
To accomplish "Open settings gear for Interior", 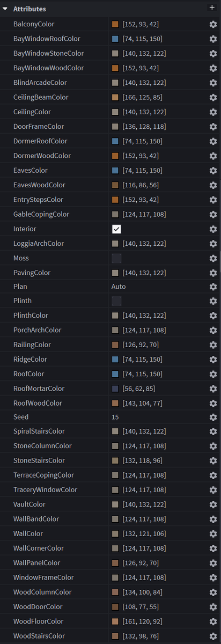I will coord(213,229).
